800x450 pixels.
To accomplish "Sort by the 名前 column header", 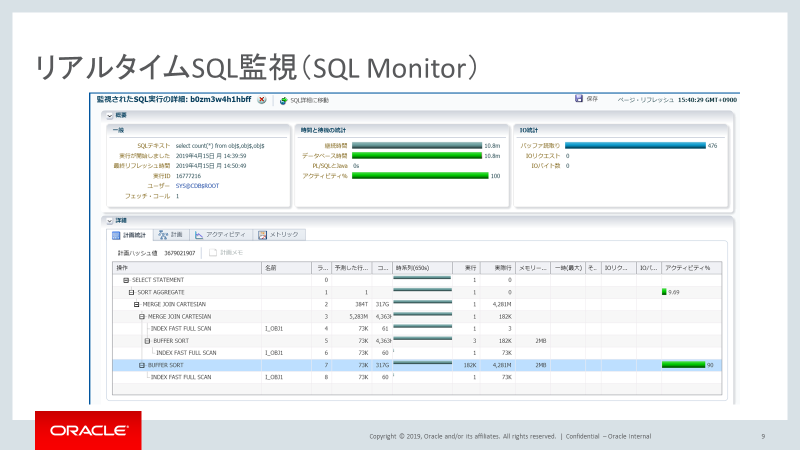I will (x=286, y=268).
